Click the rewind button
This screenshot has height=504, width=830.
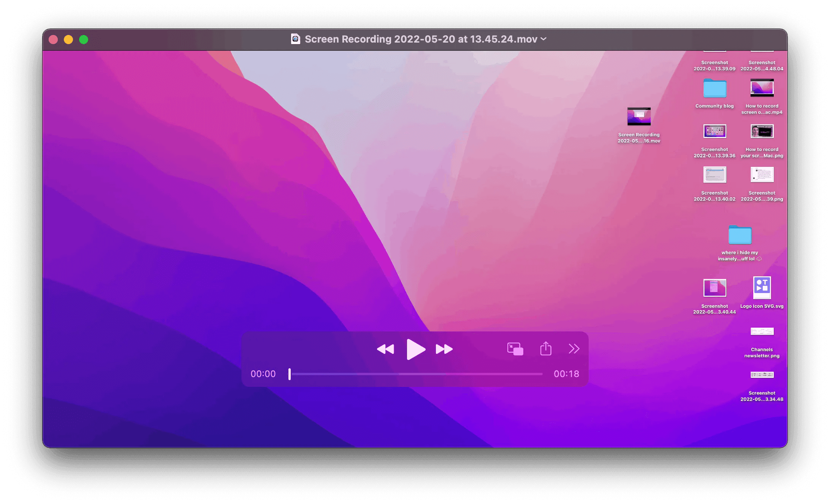tap(385, 349)
